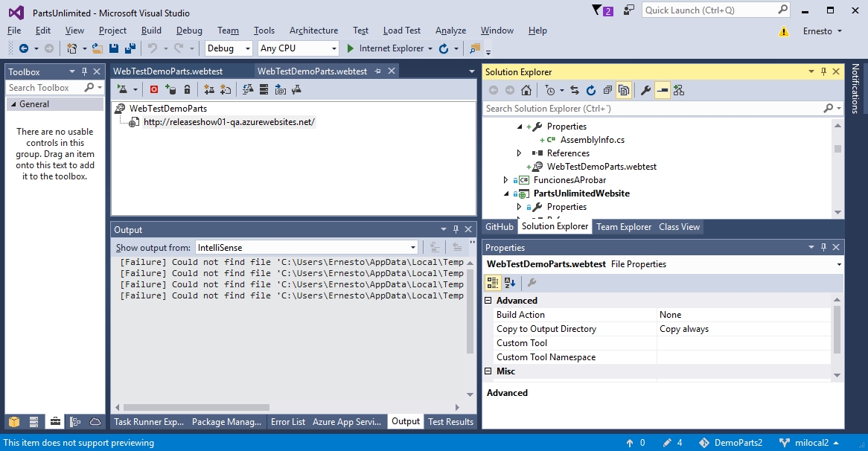The image size is (868, 451).
Task: Select the releaseshow01-qa.azurewebsites.net request
Action: [x=229, y=122]
